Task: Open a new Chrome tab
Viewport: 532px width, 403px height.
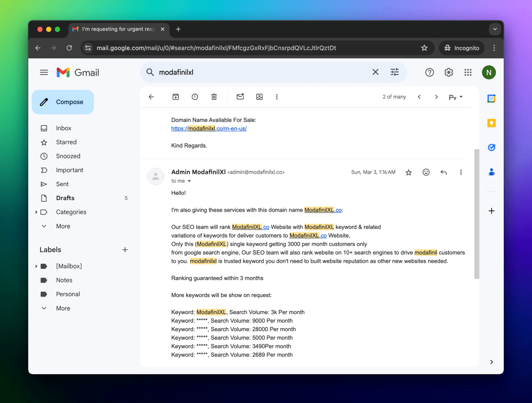Action: [178, 29]
